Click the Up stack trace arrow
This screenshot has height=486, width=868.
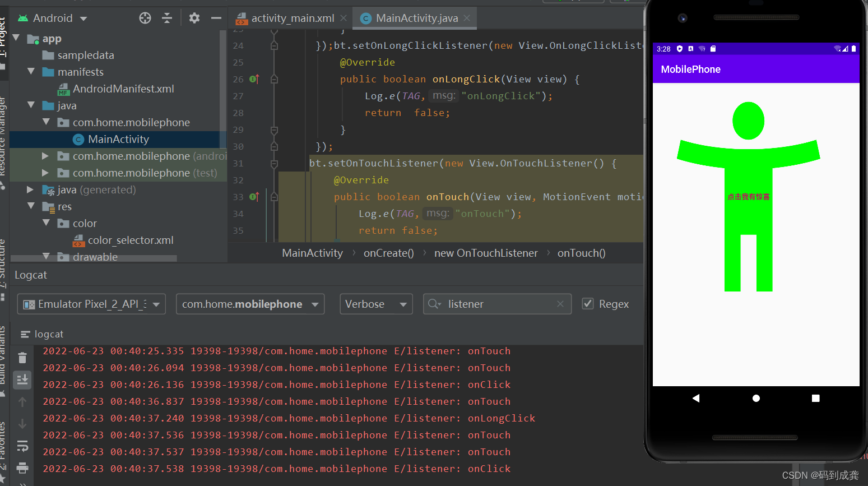[22, 401]
